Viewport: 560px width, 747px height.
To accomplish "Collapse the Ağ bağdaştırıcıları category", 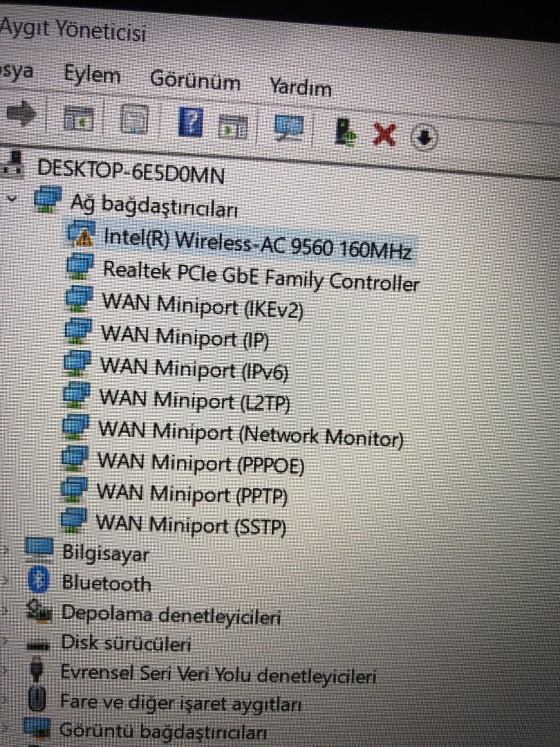I will (12, 199).
